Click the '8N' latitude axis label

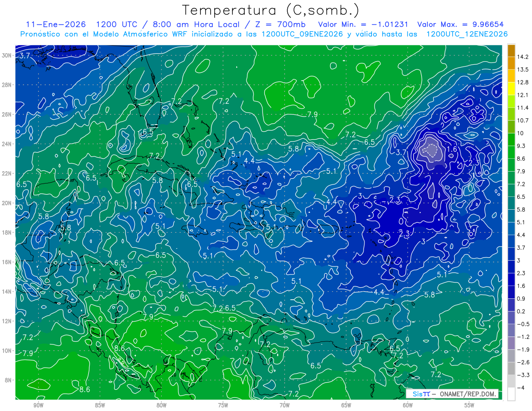click(9, 380)
